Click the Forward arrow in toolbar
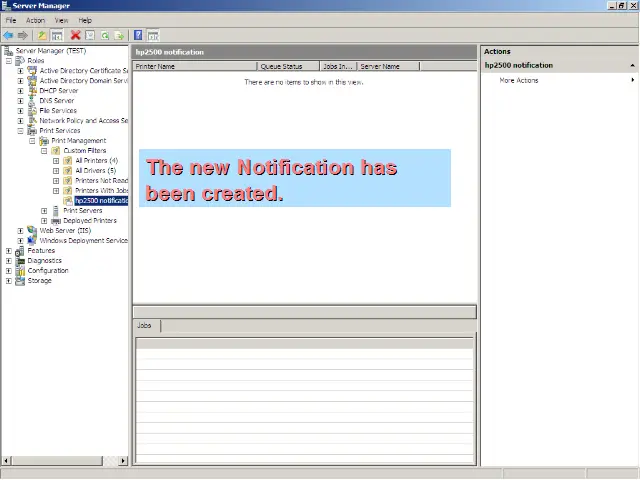The width and height of the screenshot is (640, 480). 23,35
